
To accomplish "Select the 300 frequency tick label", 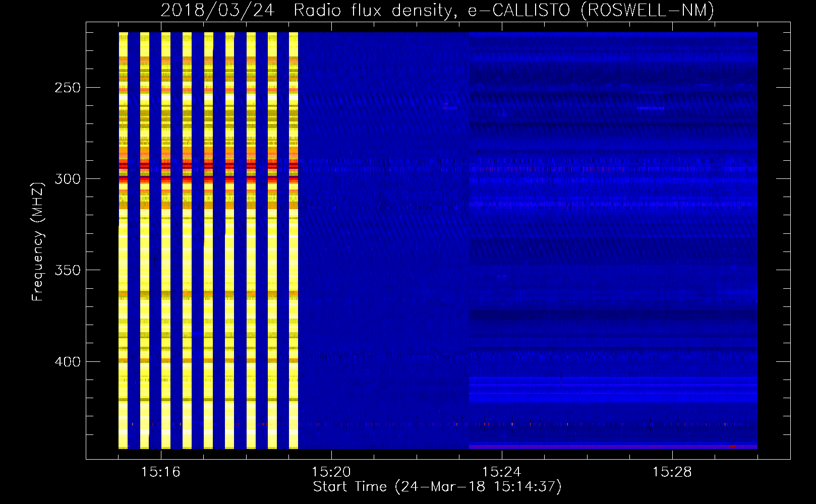I will coord(67,179).
